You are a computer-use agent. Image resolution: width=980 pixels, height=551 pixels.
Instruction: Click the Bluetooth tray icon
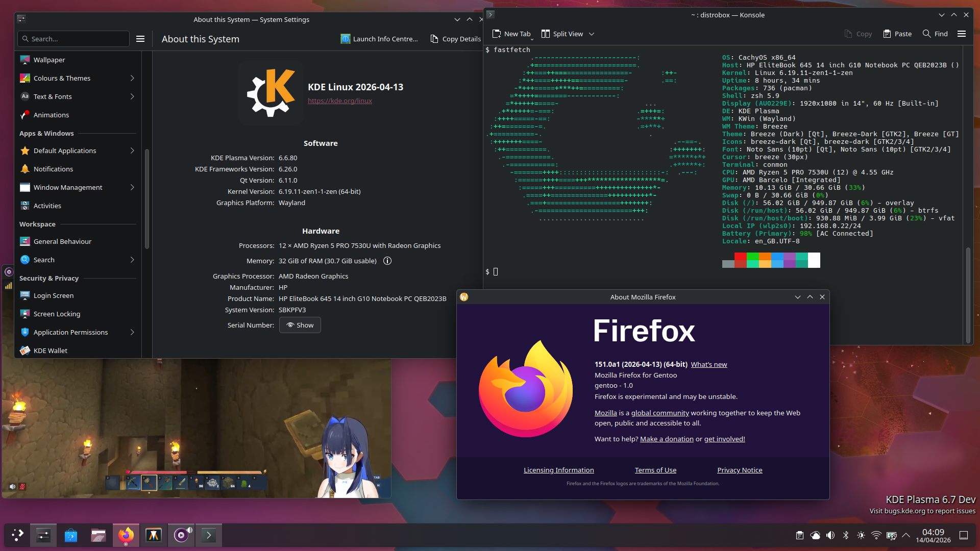[846, 535]
